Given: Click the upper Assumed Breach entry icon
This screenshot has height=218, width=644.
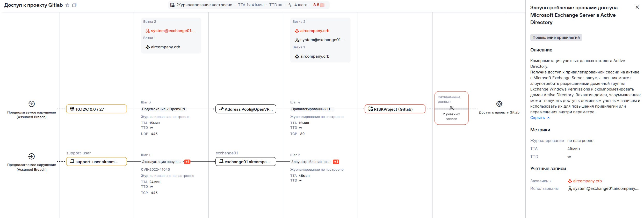Looking at the screenshot, I should pos(31,104).
